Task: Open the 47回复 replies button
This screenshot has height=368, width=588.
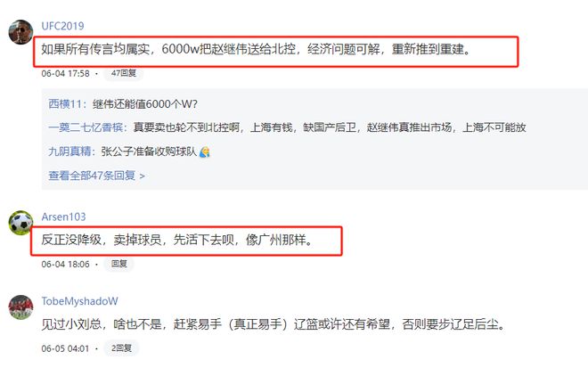Action: (123, 73)
